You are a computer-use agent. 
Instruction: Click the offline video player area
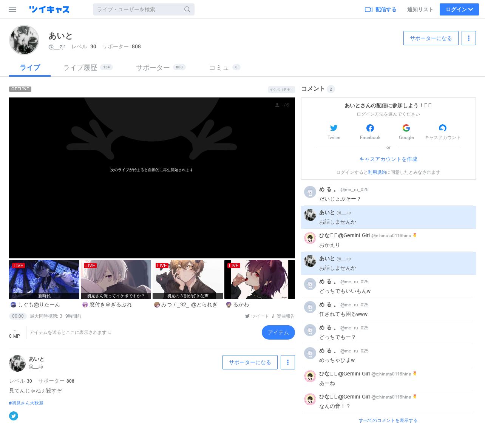(x=152, y=178)
